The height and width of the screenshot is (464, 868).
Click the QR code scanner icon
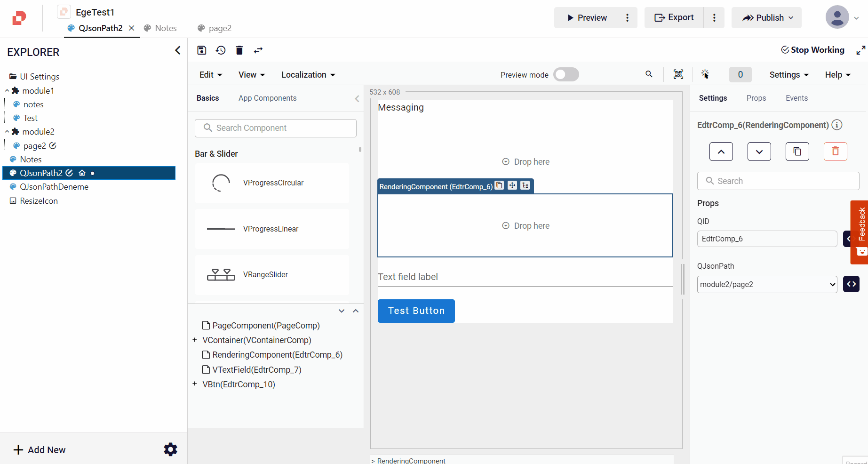click(678, 74)
